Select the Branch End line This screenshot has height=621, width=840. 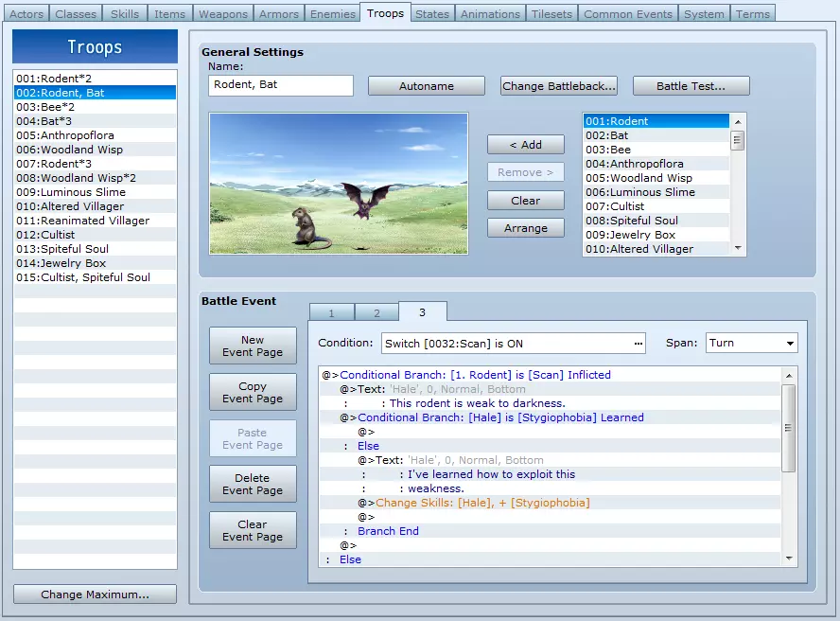click(550, 531)
